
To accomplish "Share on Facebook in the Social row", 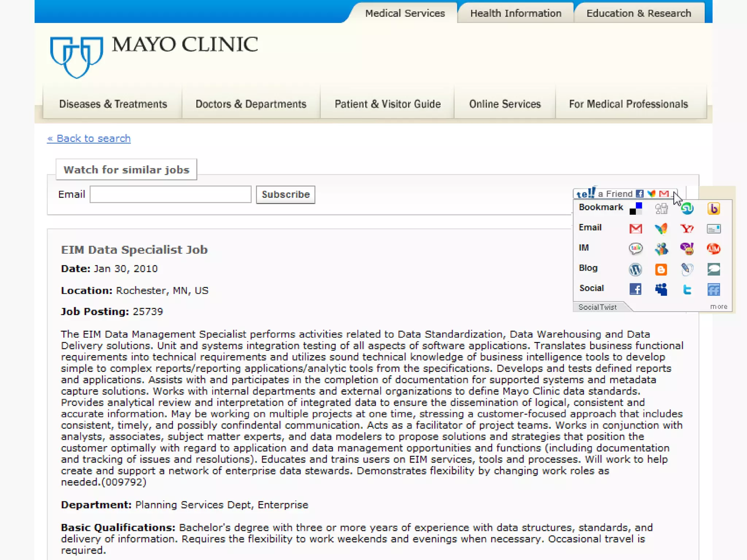I will pos(635,289).
